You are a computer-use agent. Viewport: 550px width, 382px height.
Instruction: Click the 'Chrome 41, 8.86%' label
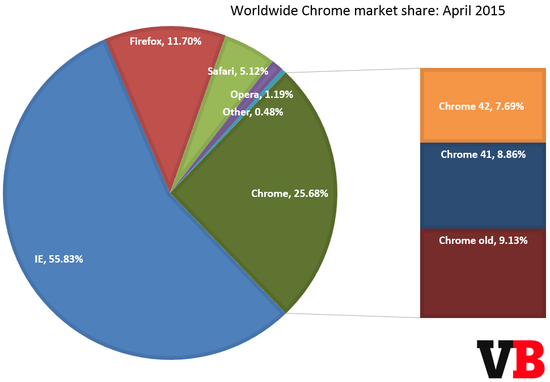(483, 154)
